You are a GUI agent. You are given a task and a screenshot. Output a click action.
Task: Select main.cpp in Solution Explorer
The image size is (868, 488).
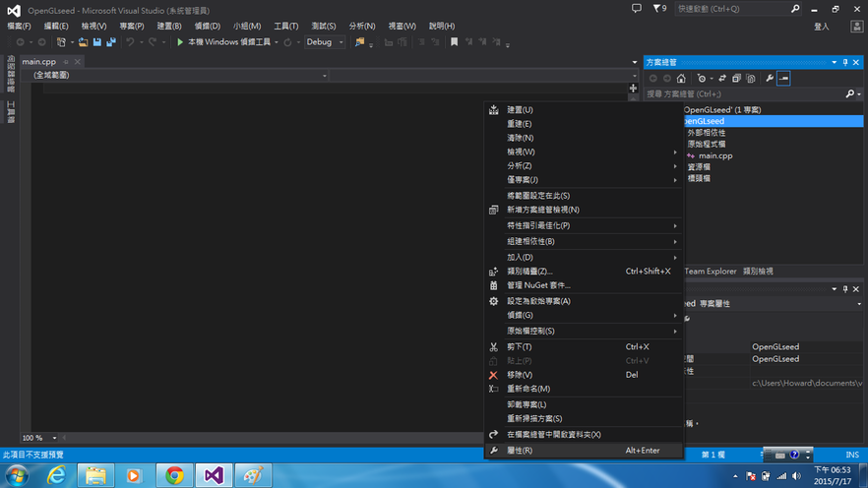(x=715, y=156)
